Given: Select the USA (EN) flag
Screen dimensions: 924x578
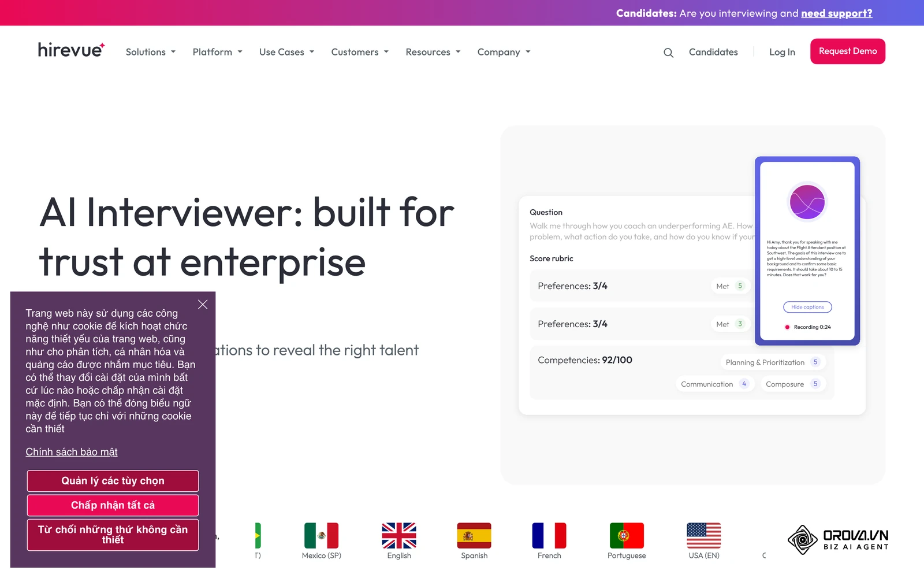Looking at the screenshot, I should 704,535.
